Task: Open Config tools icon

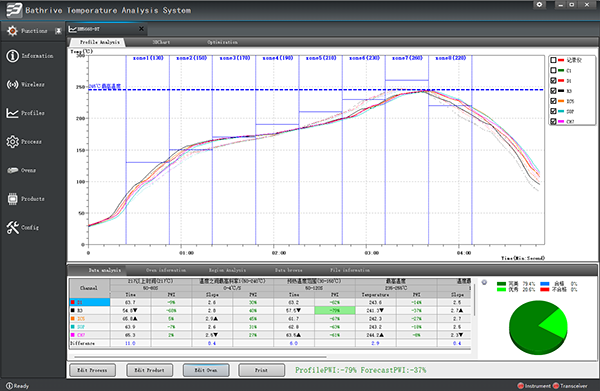Action: pyautogui.click(x=13, y=227)
